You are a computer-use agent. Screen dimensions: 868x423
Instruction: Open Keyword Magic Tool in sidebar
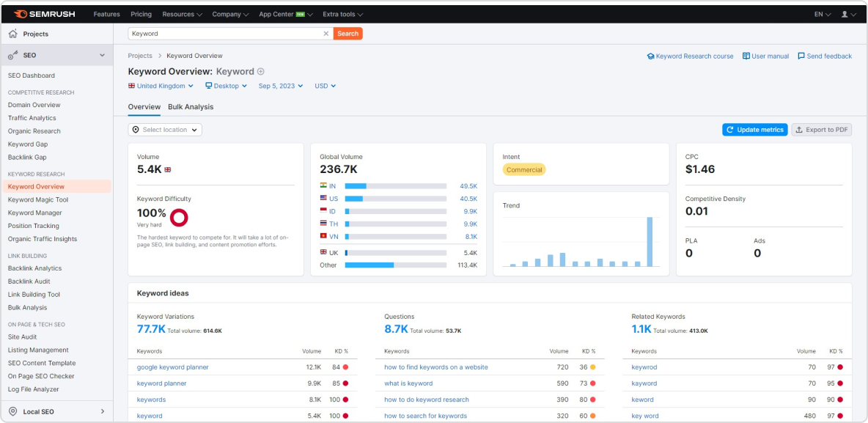coord(38,200)
